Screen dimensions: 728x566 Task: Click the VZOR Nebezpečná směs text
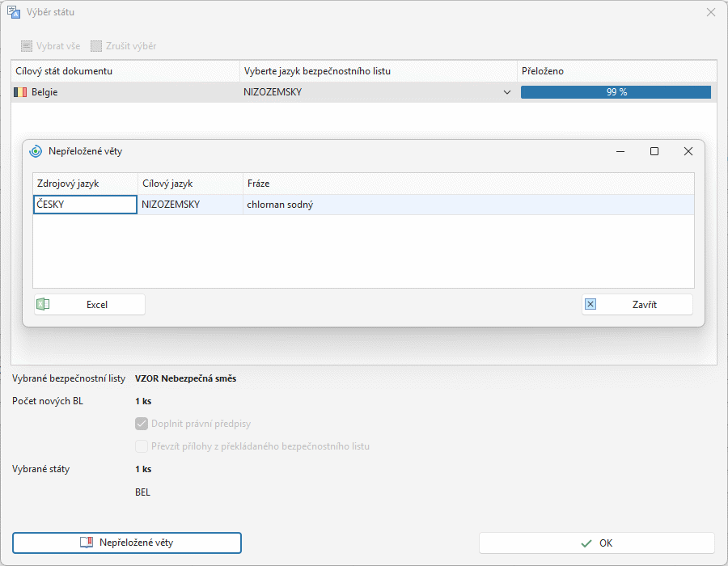pyautogui.click(x=186, y=378)
